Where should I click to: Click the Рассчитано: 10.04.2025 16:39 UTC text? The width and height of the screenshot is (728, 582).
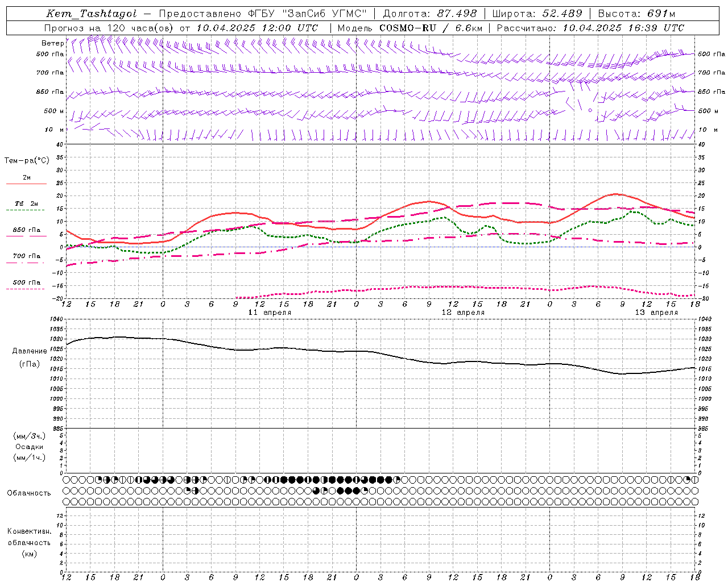[x=590, y=28]
